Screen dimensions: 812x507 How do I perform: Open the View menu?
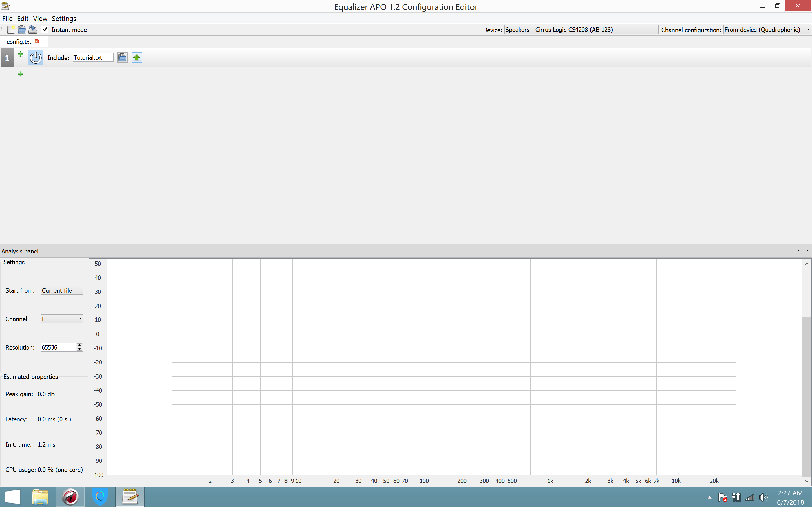(40, 18)
